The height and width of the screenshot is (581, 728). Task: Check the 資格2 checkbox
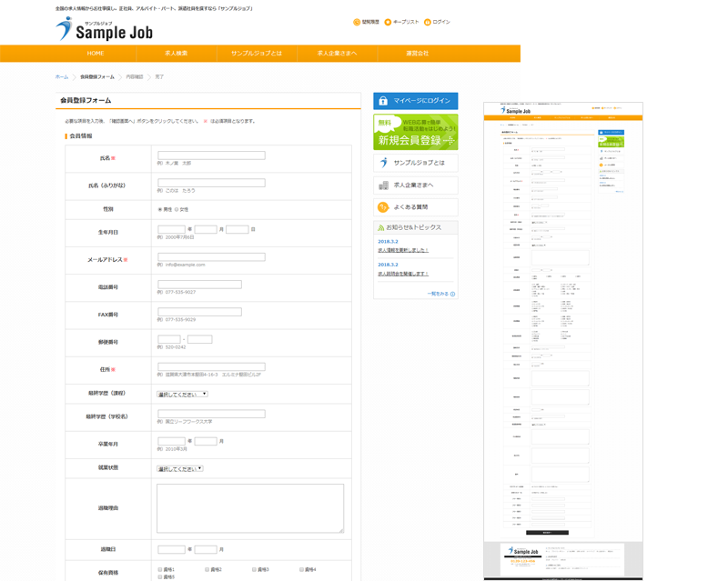tap(207, 569)
